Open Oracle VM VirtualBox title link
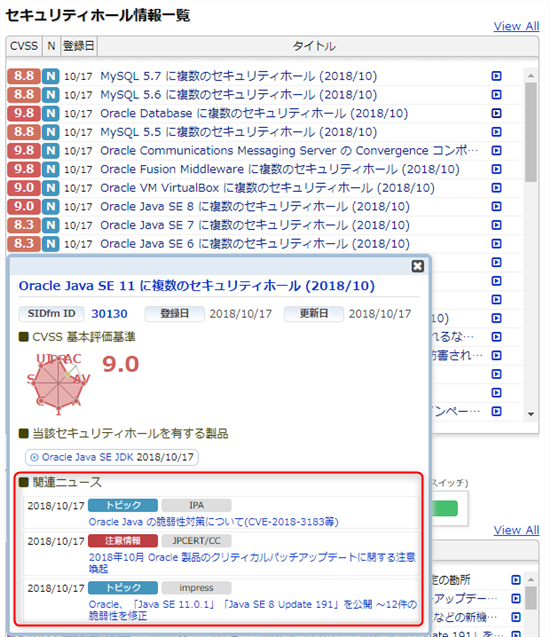The image size is (550, 637). point(267,188)
